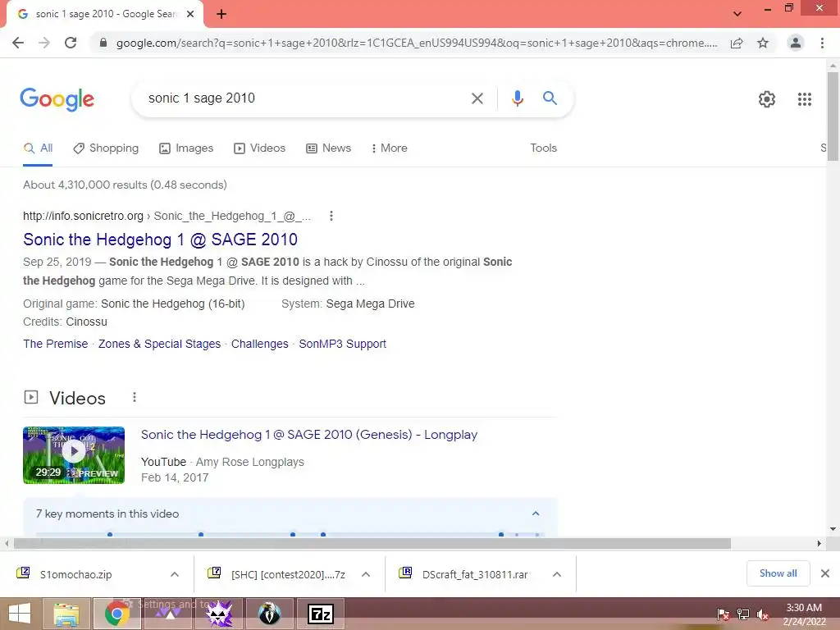Screen dimensions: 840x630
Task: Open the taskbar clock showing 3:30 AM
Action: pyautogui.click(x=804, y=614)
